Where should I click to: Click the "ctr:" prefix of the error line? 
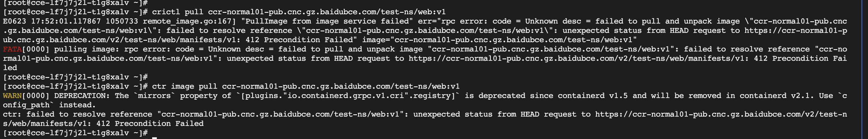[13, 115]
